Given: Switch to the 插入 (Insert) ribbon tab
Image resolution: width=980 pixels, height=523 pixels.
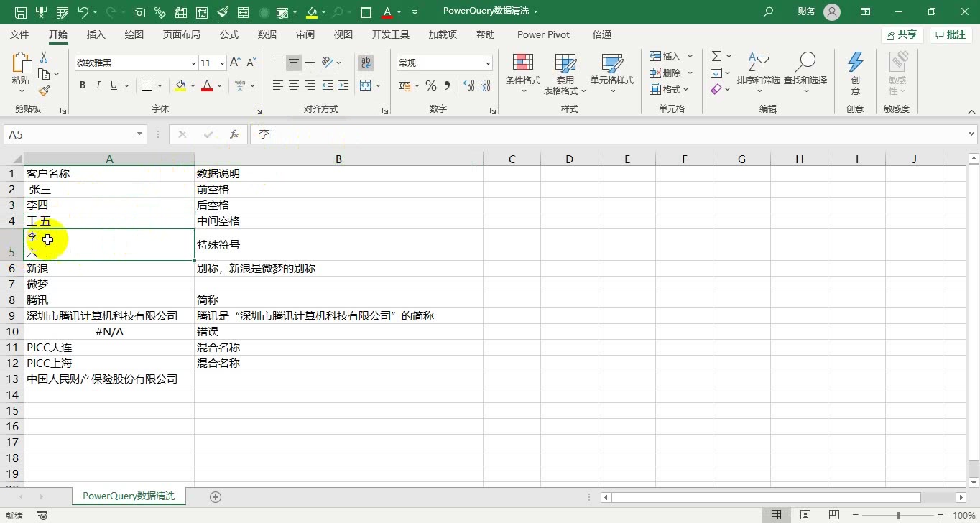Looking at the screenshot, I should click(x=96, y=34).
